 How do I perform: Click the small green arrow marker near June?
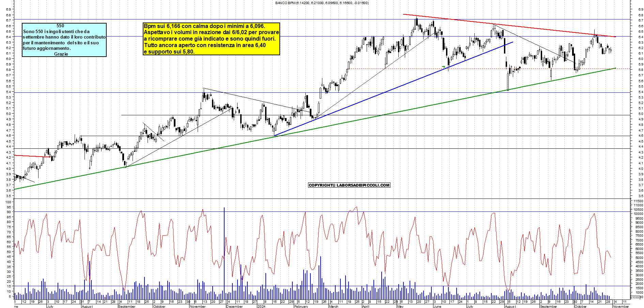[x=444, y=67]
